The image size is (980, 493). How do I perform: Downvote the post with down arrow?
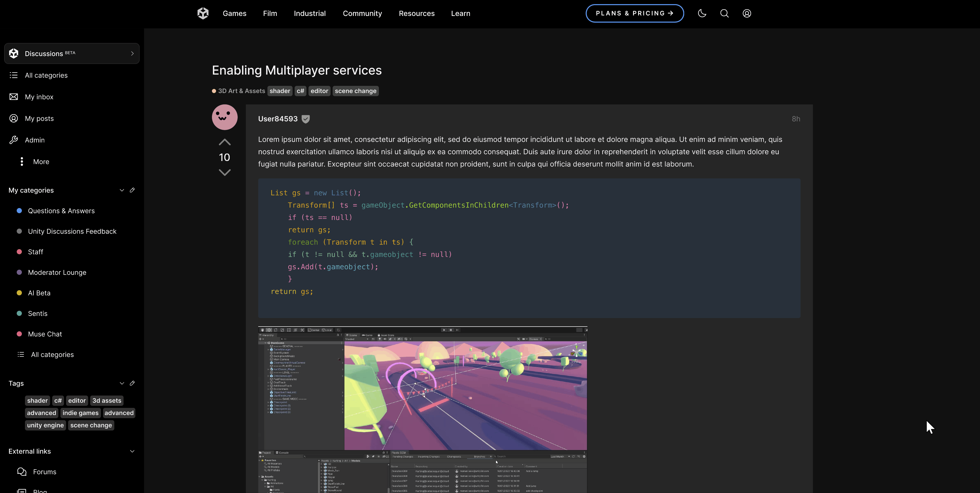point(225,172)
